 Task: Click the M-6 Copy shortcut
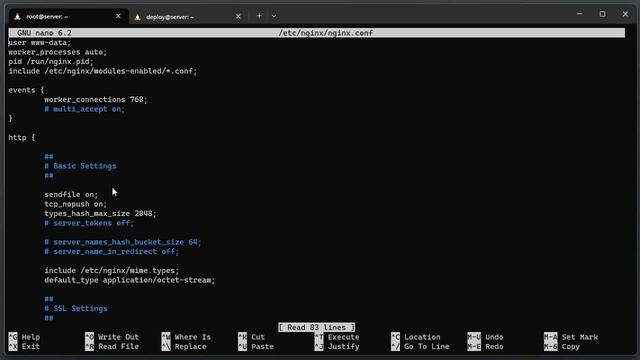(x=562, y=346)
